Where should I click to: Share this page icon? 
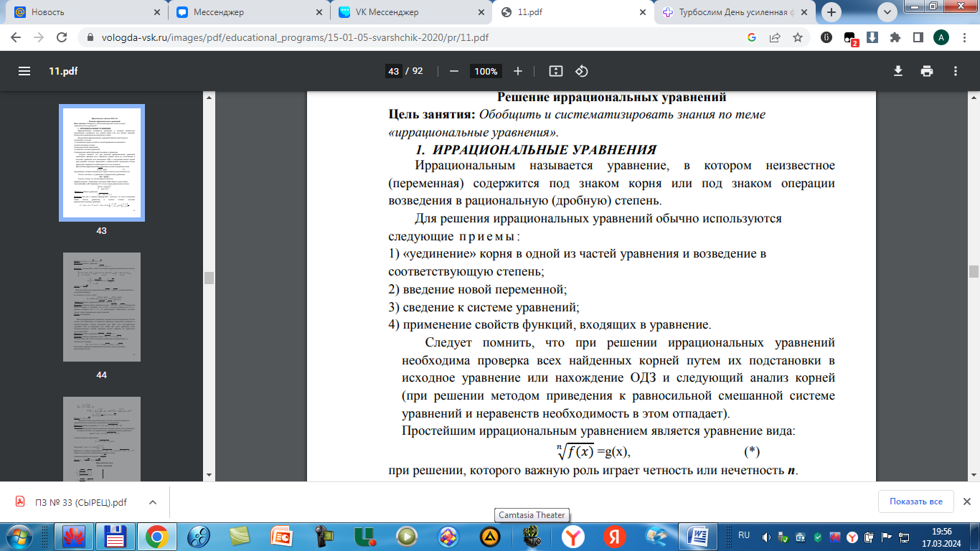point(775,37)
